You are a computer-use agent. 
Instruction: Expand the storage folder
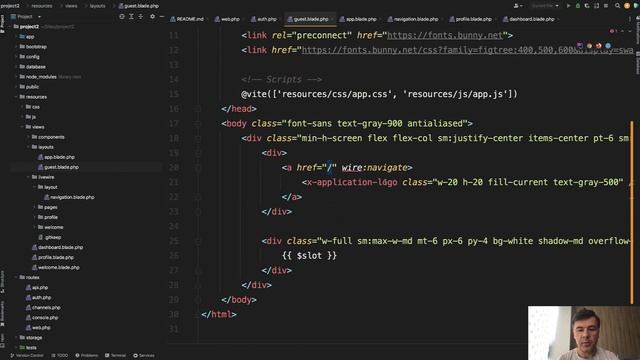click(x=17, y=338)
